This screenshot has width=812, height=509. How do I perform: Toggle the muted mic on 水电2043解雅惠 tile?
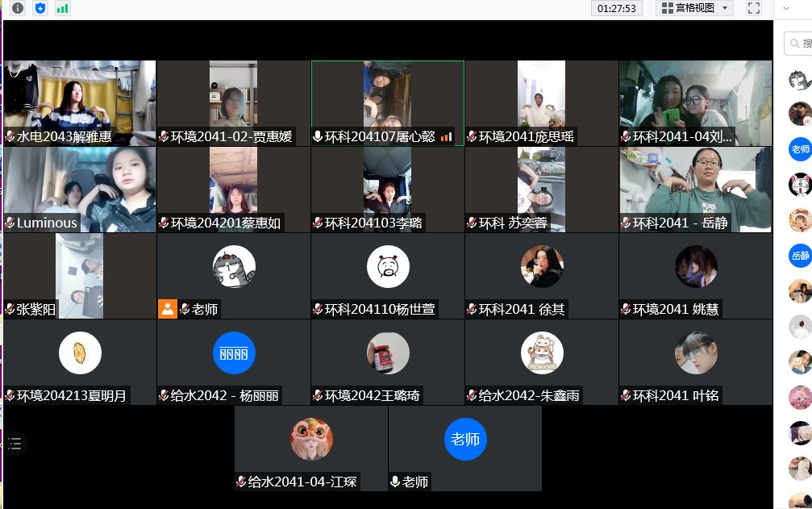(x=10, y=137)
